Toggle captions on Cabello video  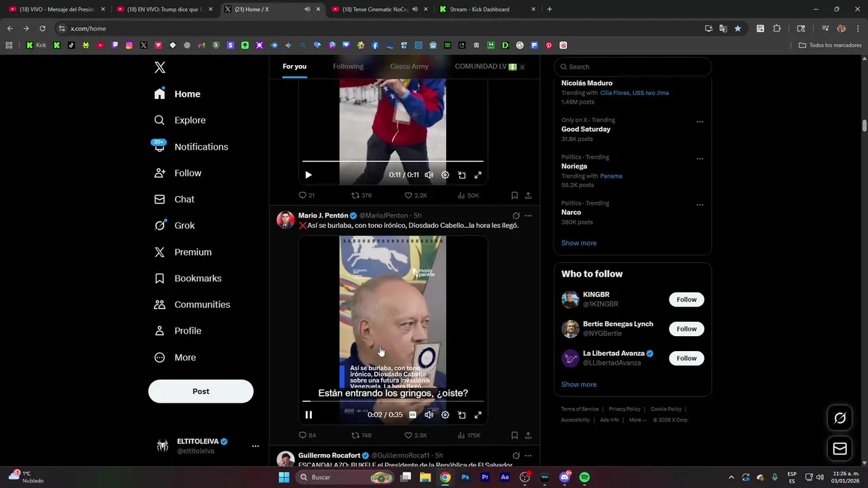(x=412, y=415)
